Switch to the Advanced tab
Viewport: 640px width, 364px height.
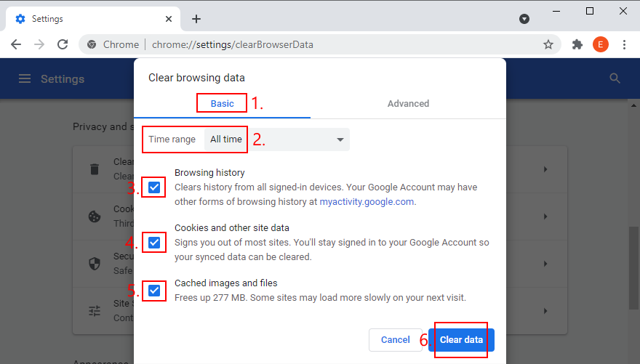point(408,104)
